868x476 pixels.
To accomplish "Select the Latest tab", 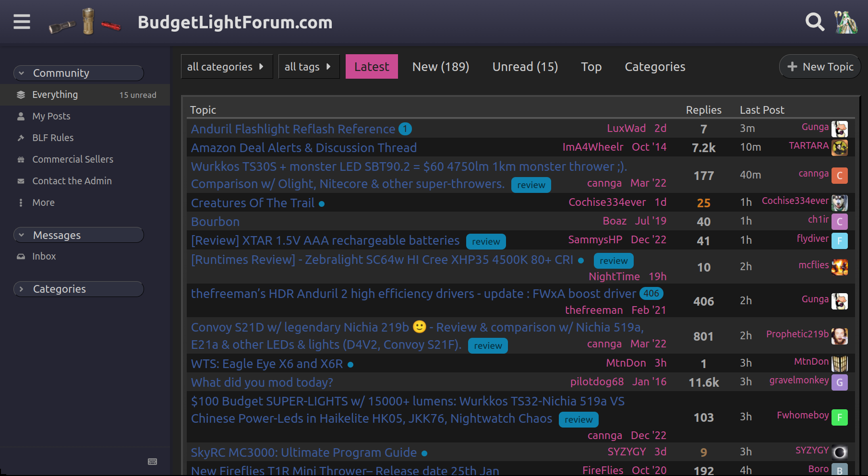I will (372, 67).
